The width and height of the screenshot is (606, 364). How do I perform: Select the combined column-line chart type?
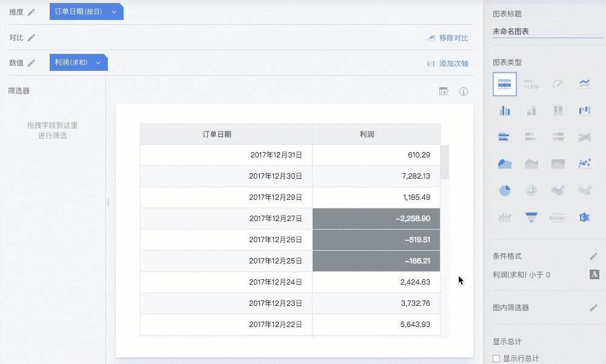tap(504, 217)
